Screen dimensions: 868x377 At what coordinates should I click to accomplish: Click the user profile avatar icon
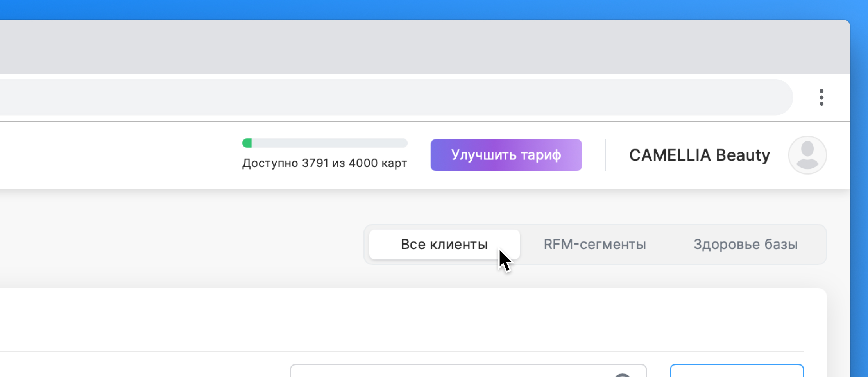click(x=807, y=155)
